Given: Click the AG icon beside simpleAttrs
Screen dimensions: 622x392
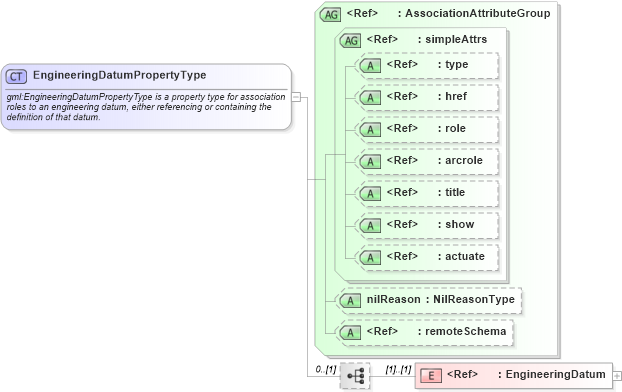Looking at the screenshot, I should (350, 40).
